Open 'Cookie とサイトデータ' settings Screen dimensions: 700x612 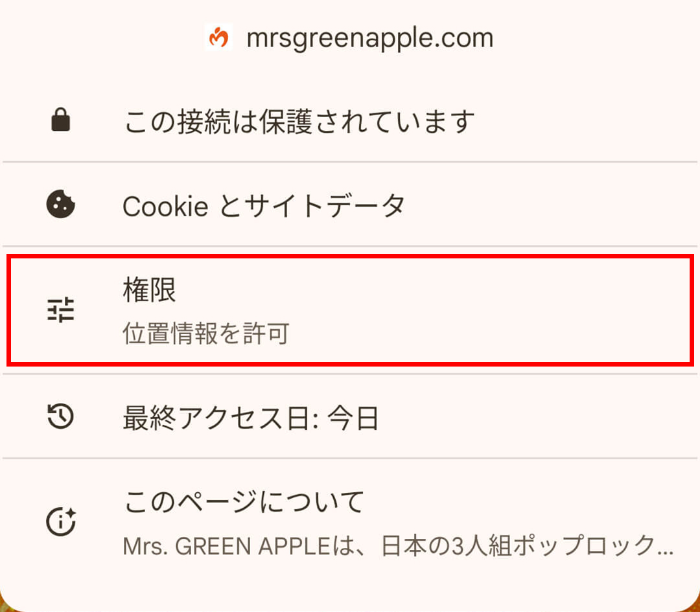point(264,207)
